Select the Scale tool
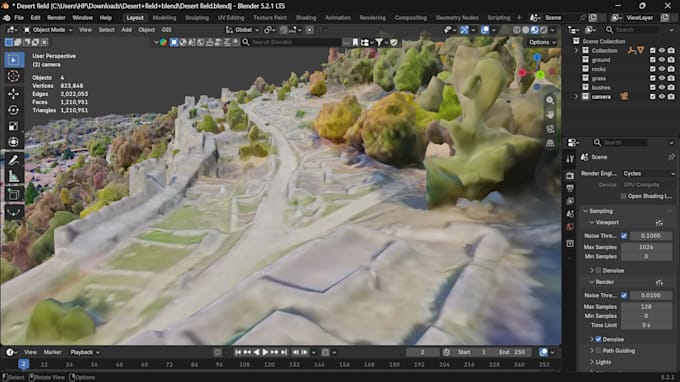Viewport: 680px width, 382px height. pyautogui.click(x=13, y=126)
